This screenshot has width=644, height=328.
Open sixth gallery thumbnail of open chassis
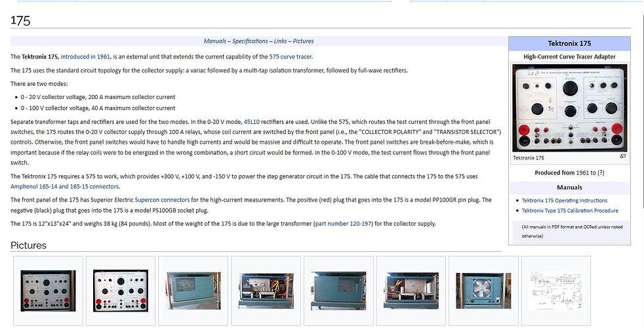coord(411,291)
